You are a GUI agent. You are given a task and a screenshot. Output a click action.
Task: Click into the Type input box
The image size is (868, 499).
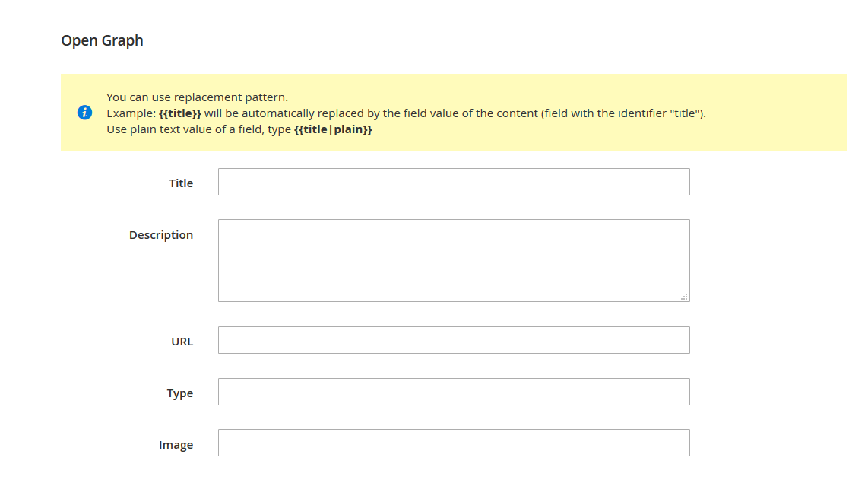tap(454, 392)
